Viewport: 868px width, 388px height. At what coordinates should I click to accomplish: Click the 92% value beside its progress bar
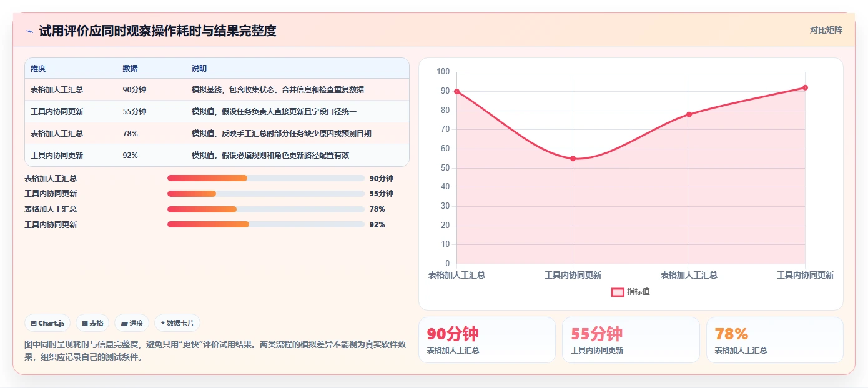tap(377, 225)
